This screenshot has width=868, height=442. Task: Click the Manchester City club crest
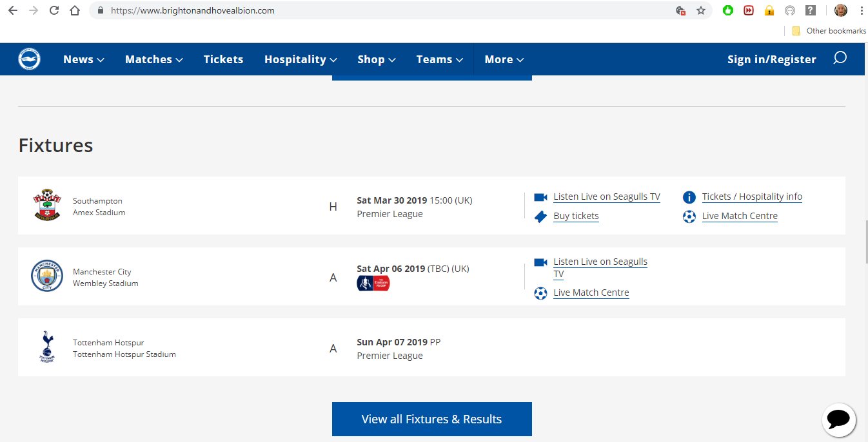(x=47, y=276)
